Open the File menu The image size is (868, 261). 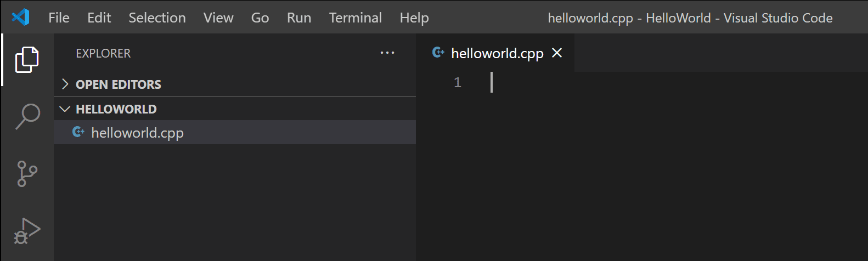pyautogui.click(x=59, y=18)
